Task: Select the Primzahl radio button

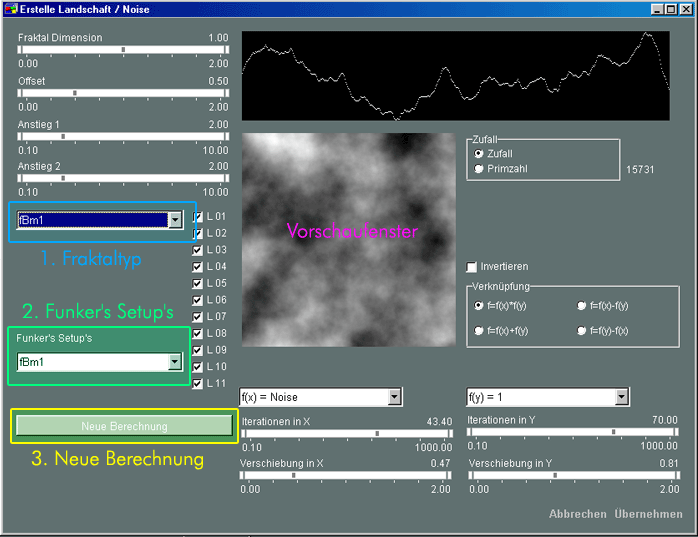Action: coord(479,169)
